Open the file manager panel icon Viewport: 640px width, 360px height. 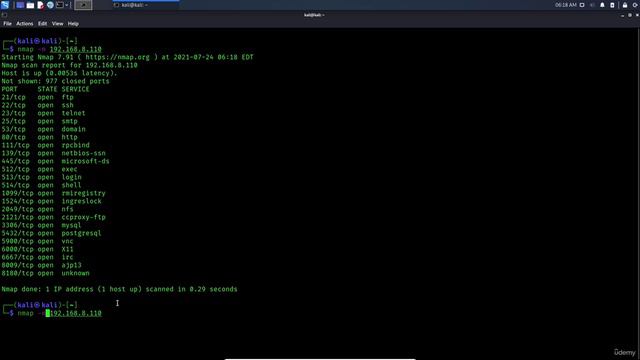click(30, 5)
